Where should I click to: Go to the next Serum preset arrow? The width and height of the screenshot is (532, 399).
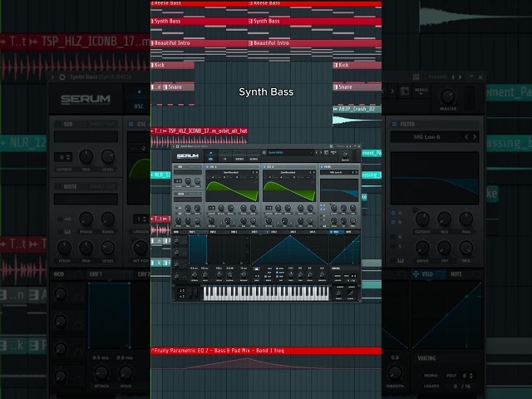pyautogui.click(x=321, y=152)
